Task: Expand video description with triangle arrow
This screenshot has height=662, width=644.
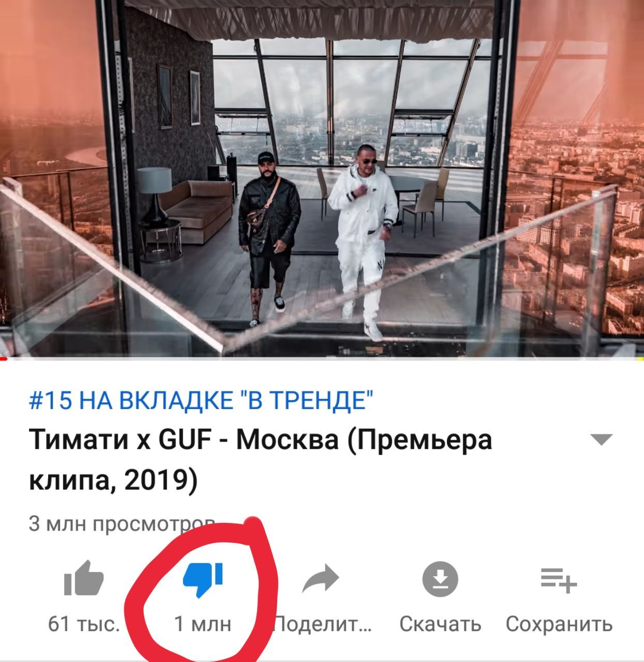Action: coord(601,440)
